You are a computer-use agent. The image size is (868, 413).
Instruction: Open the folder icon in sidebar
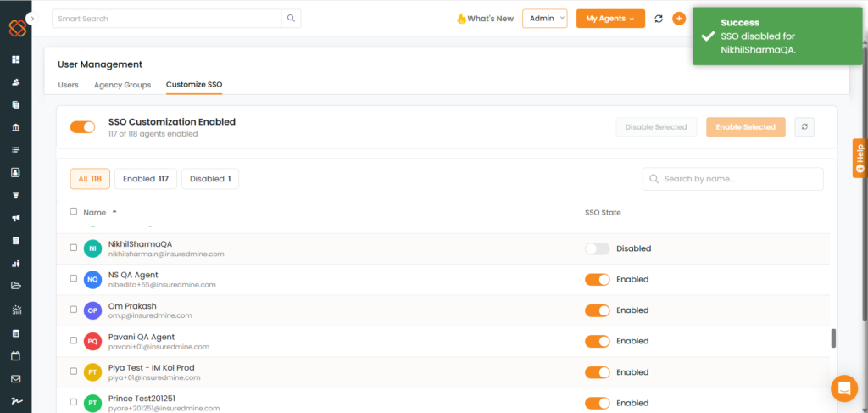15,287
